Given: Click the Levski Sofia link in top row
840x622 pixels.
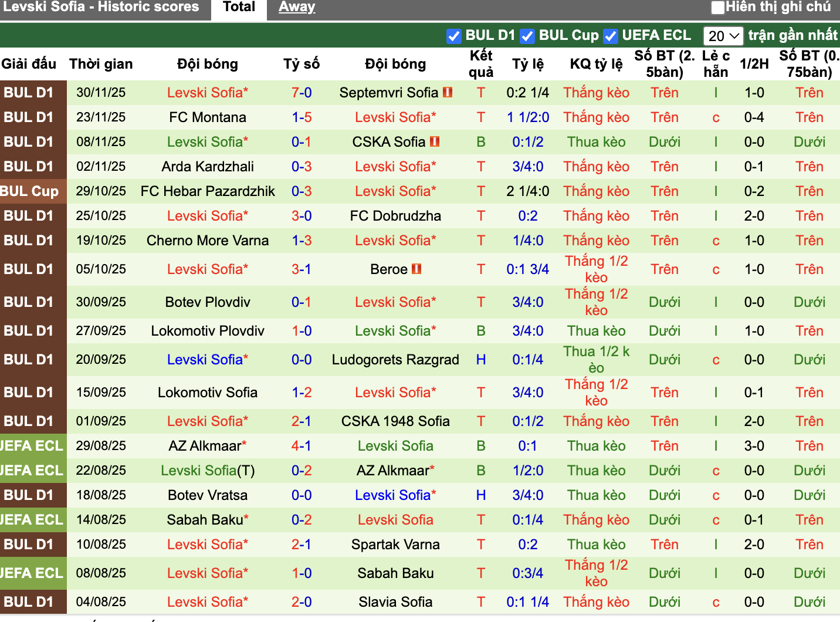Looking at the screenshot, I should [x=207, y=92].
